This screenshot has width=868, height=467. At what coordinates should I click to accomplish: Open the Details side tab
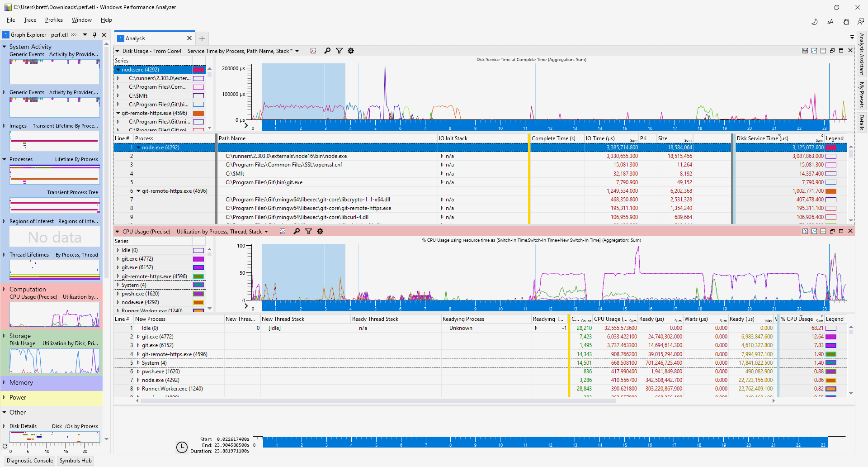tap(861, 122)
